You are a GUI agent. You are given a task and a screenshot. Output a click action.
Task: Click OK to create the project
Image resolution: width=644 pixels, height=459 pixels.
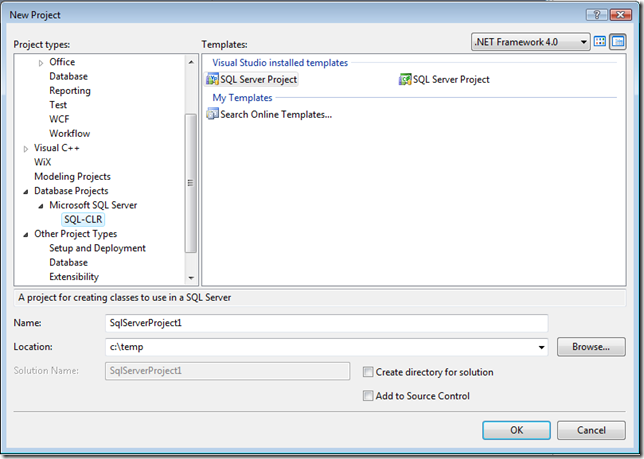point(516,430)
